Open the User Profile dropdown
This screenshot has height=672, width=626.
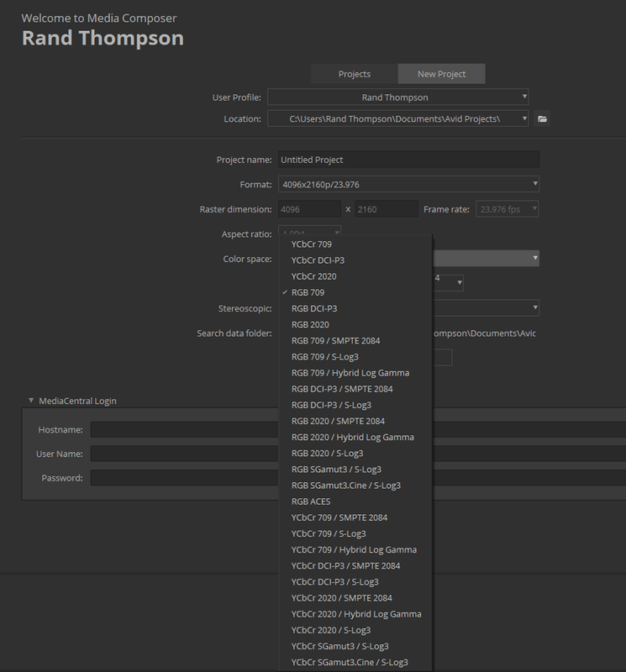(x=398, y=97)
